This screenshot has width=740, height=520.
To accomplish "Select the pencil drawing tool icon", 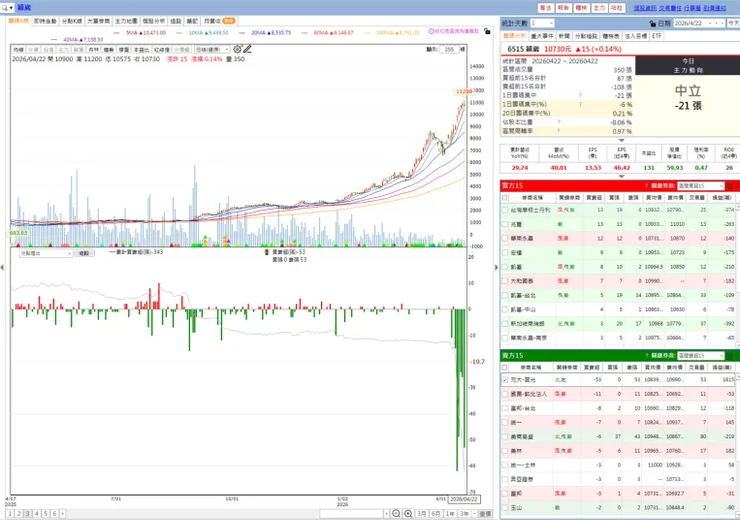I will pos(247,49).
